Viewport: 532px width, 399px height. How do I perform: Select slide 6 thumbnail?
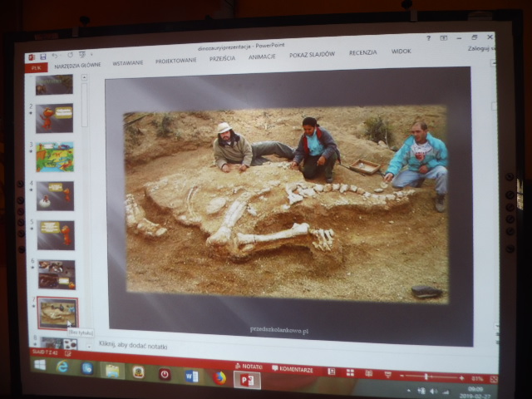click(57, 274)
